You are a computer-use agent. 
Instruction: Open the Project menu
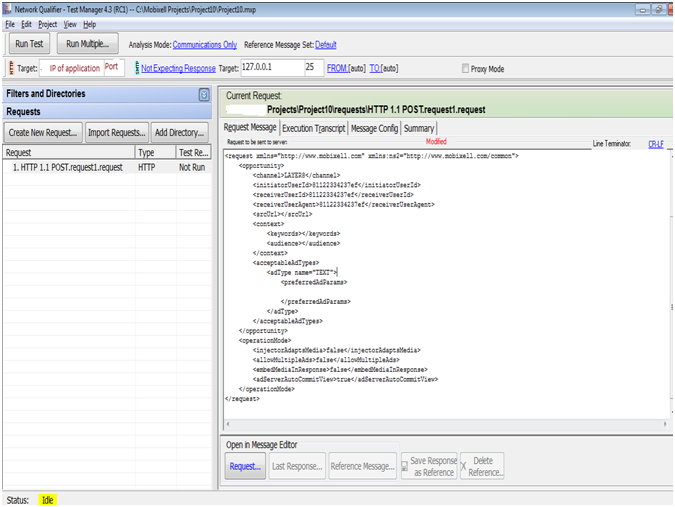pos(47,23)
